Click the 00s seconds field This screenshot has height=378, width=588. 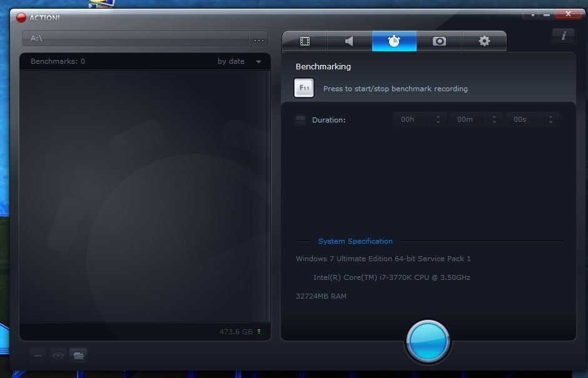[524, 119]
